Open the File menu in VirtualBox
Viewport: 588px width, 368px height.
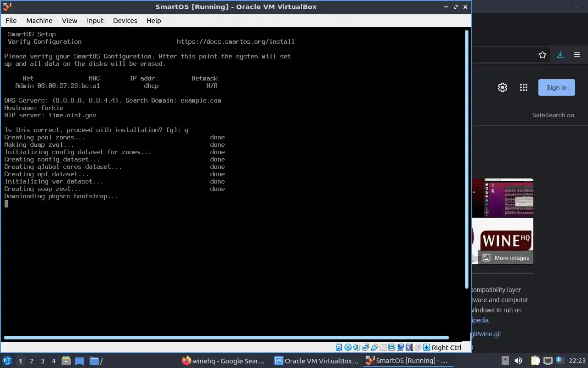pos(11,20)
